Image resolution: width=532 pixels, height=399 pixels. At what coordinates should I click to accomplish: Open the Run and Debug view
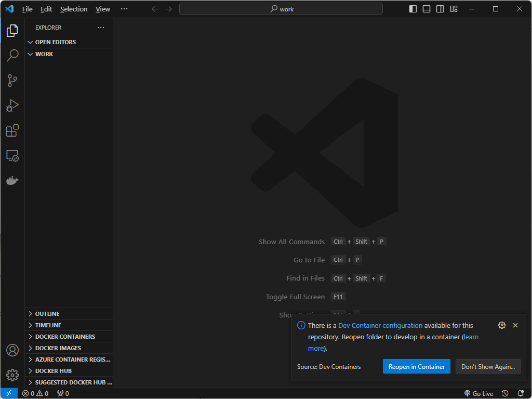(12, 105)
